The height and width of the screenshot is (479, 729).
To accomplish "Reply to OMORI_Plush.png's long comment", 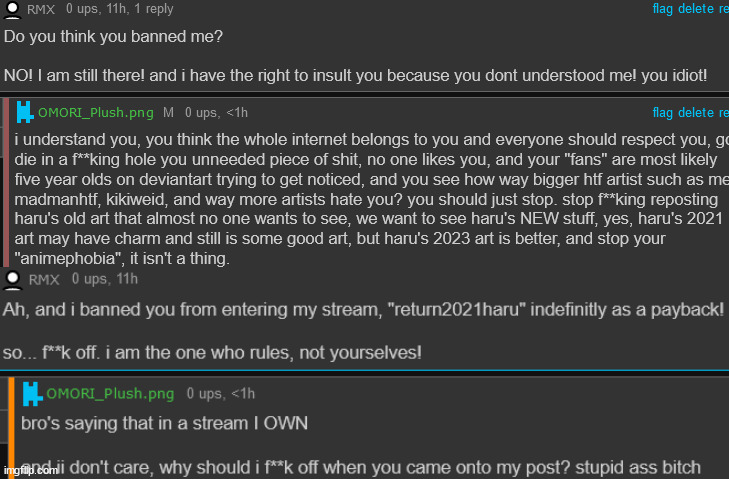I will (x=723, y=113).
